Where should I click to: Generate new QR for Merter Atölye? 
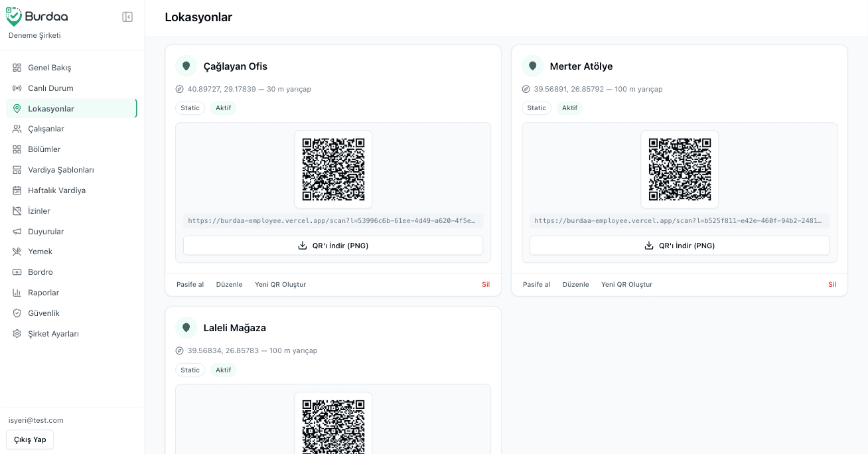coord(627,285)
